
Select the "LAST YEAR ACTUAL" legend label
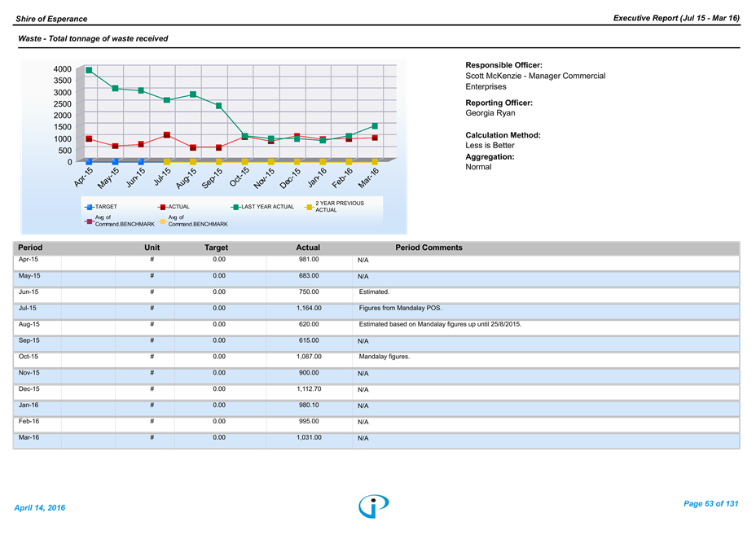(x=267, y=207)
